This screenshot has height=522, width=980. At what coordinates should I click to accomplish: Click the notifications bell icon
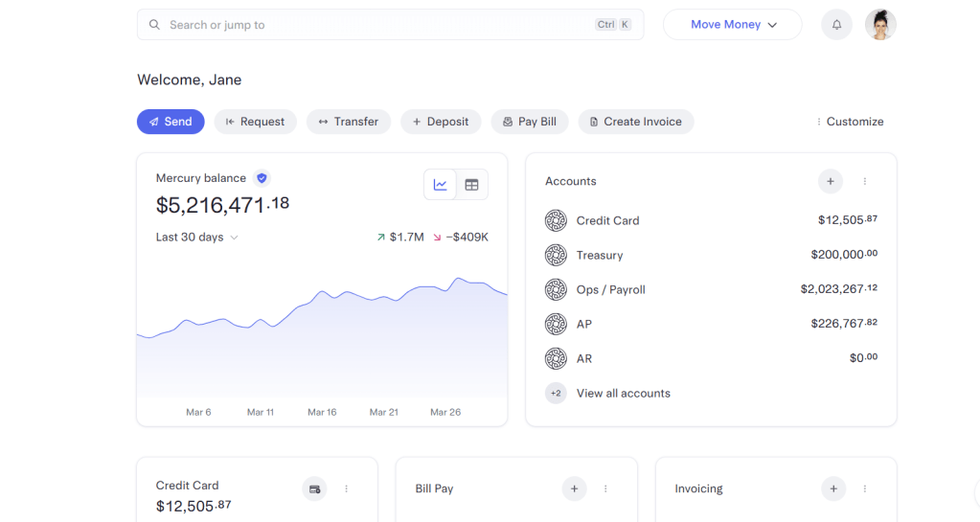836,25
